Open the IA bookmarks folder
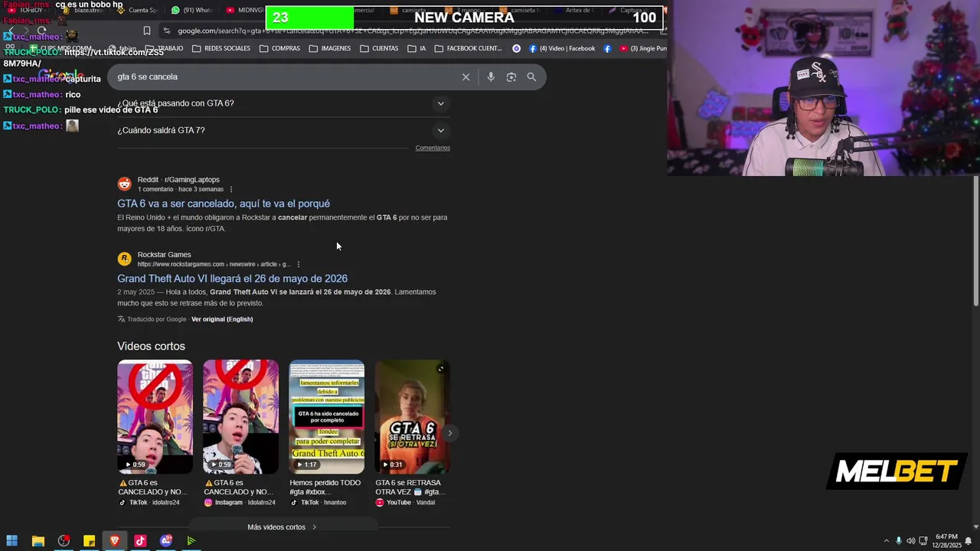Image resolution: width=980 pixels, height=551 pixels. pos(416,48)
